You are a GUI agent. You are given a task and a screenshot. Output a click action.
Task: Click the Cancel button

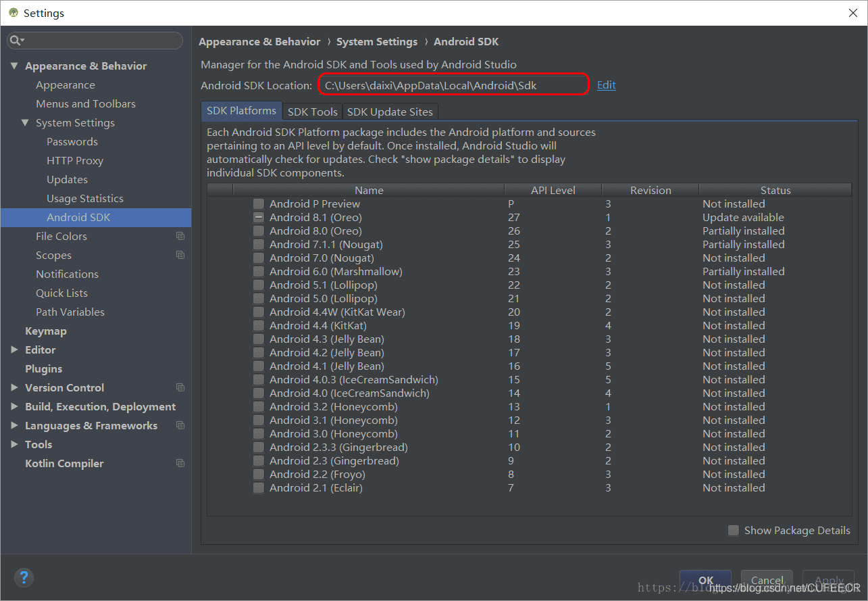[x=767, y=580]
